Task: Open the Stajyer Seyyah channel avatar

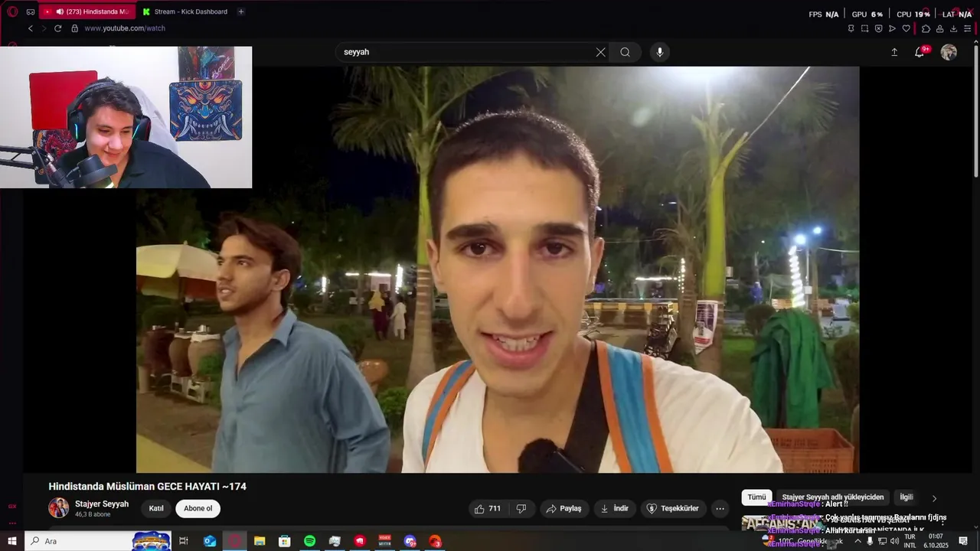Action: [x=59, y=508]
